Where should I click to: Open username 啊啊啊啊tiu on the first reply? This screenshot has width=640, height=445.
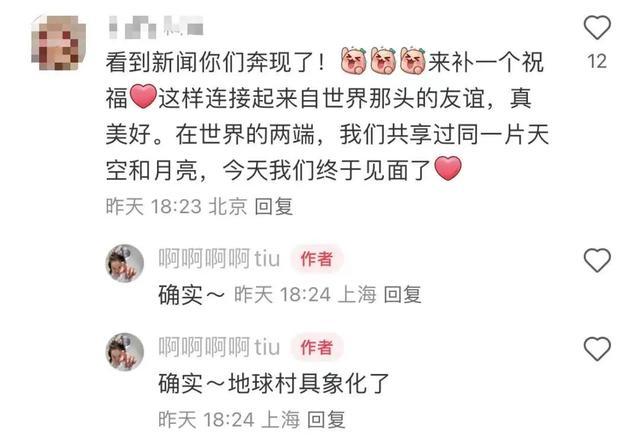pyautogui.click(x=219, y=258)
